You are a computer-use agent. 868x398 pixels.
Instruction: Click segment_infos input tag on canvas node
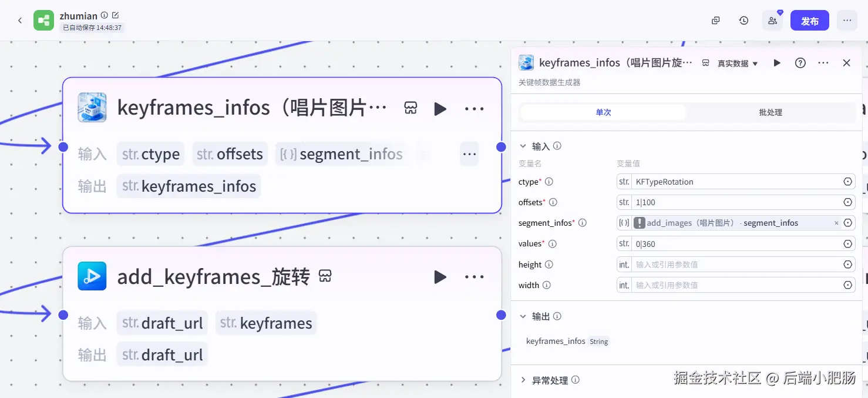[x=342, y=154]
